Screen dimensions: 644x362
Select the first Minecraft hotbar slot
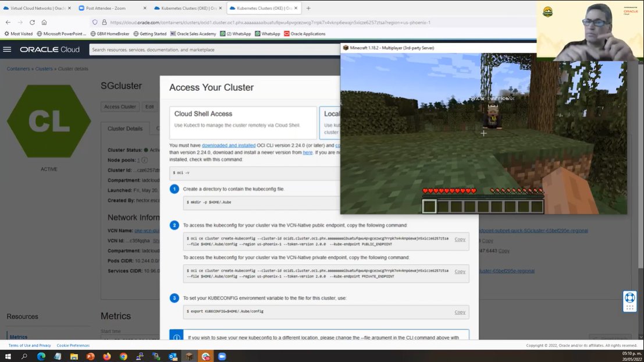pos(429,206)
